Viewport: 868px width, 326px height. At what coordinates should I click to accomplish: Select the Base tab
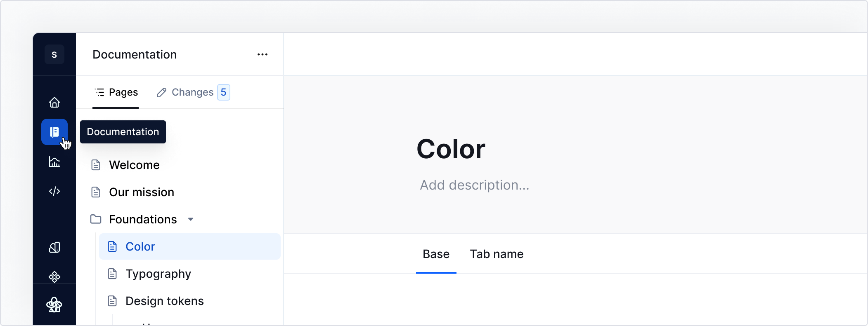point(436,254)
